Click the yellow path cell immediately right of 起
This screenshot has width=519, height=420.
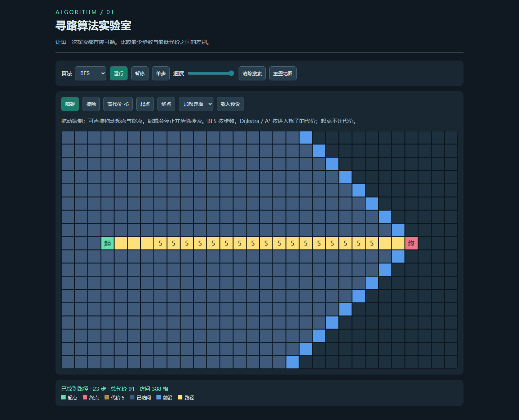coord(121,243)
